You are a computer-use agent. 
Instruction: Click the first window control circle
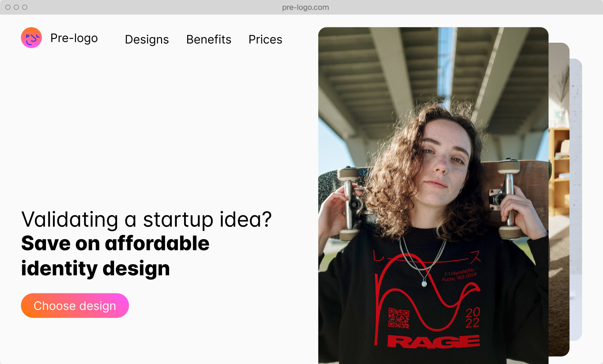tap(8, 7)
